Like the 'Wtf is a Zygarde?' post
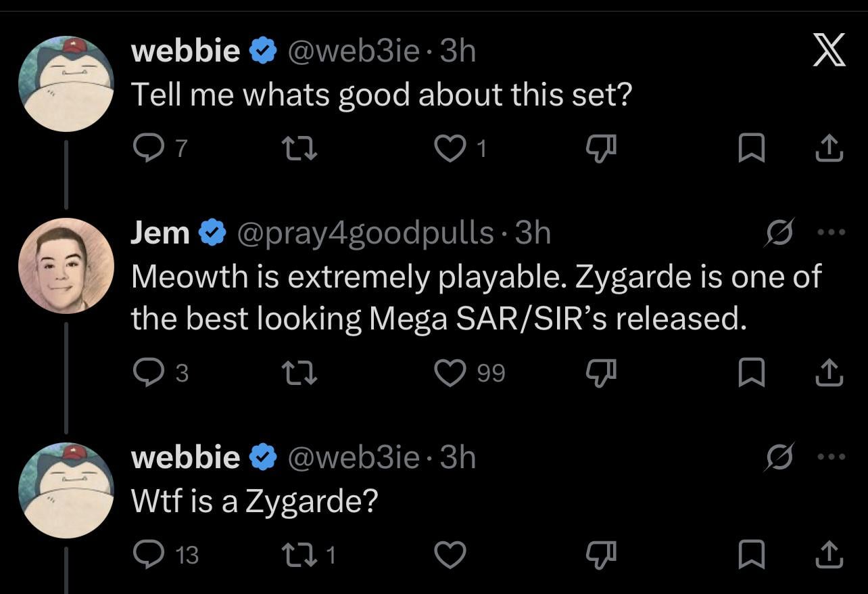868x594 pixels. [450, 555]
